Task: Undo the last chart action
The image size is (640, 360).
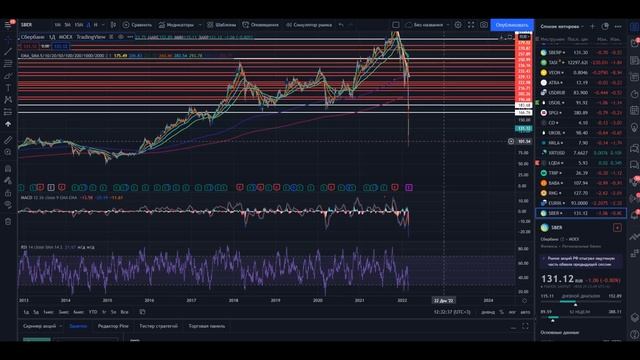Action: [341, 25]
